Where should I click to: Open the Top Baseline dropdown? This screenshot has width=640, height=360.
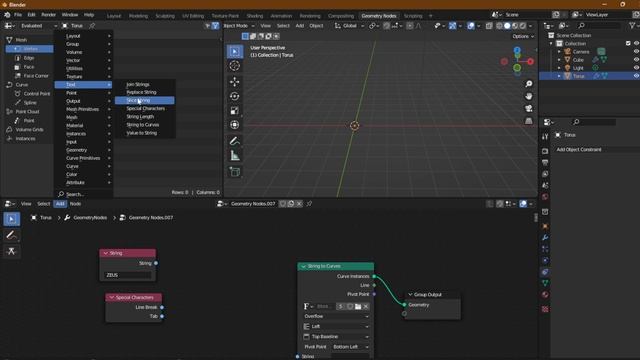336,337
